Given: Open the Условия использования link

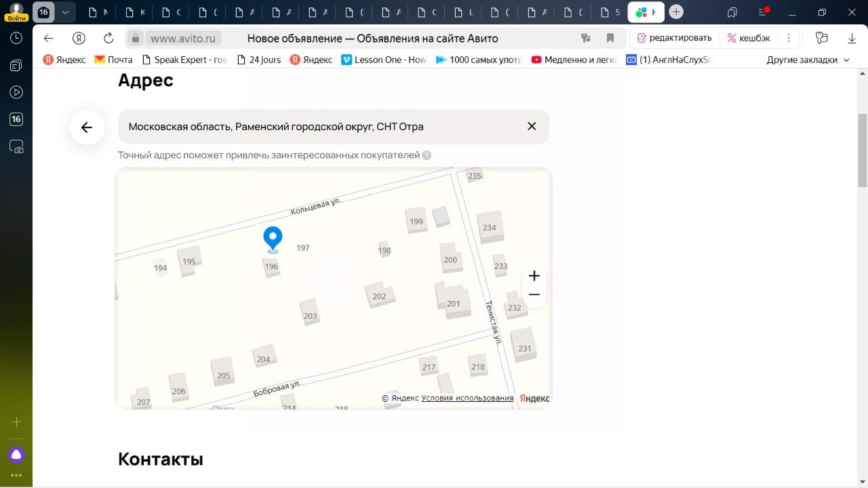Looking at the screenshot, I should pos(467,398).
